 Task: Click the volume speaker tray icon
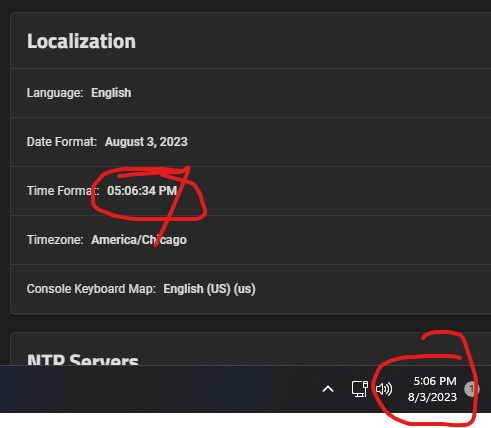click(x=384, y=389)
